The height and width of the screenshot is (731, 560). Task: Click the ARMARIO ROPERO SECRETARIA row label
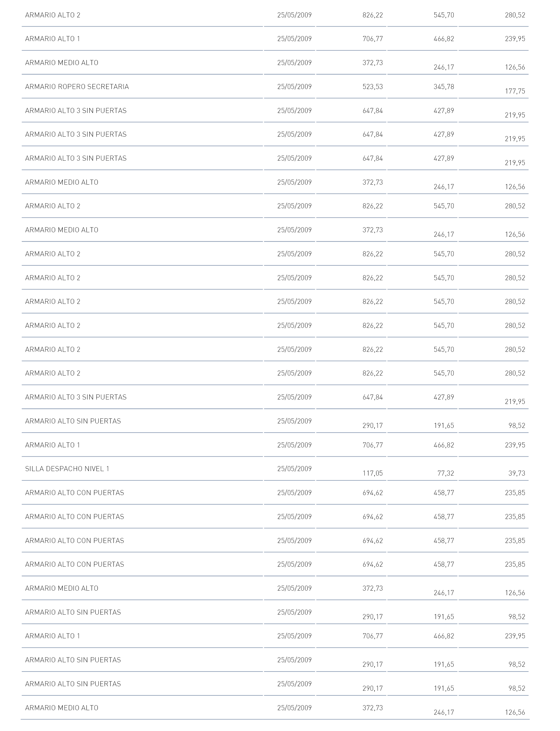coord(77,87)
